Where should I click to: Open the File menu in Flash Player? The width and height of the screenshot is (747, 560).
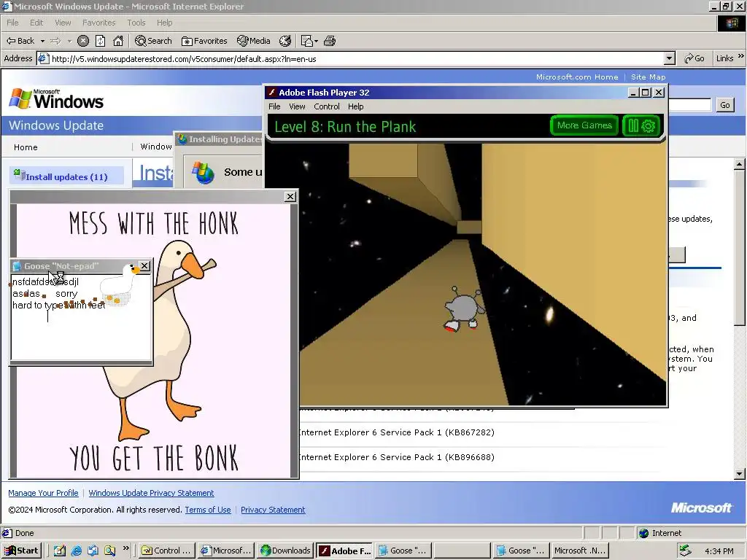pyautogui.click(x=274, y=106)
